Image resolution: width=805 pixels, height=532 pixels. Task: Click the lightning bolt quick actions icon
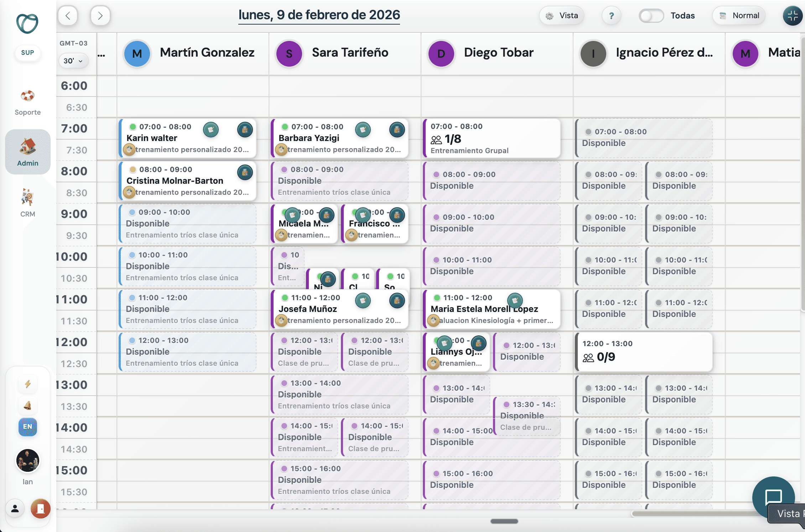27,384
